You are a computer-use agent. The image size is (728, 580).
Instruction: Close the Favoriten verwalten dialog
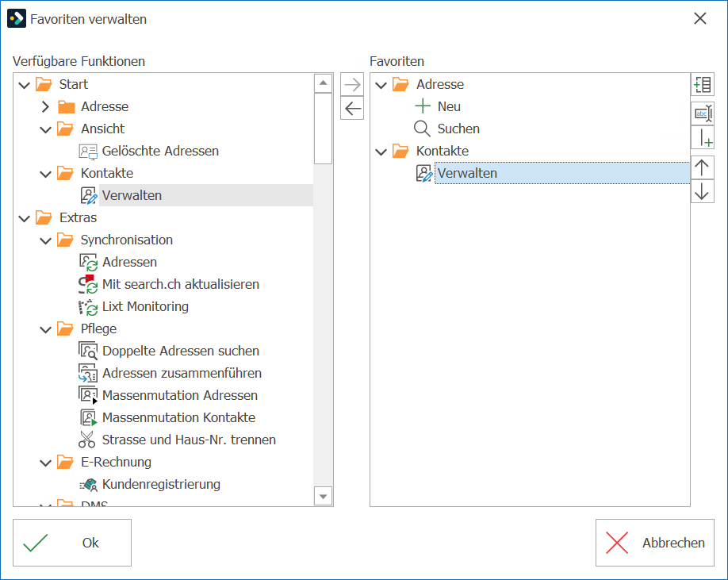[x=699, y=18]
